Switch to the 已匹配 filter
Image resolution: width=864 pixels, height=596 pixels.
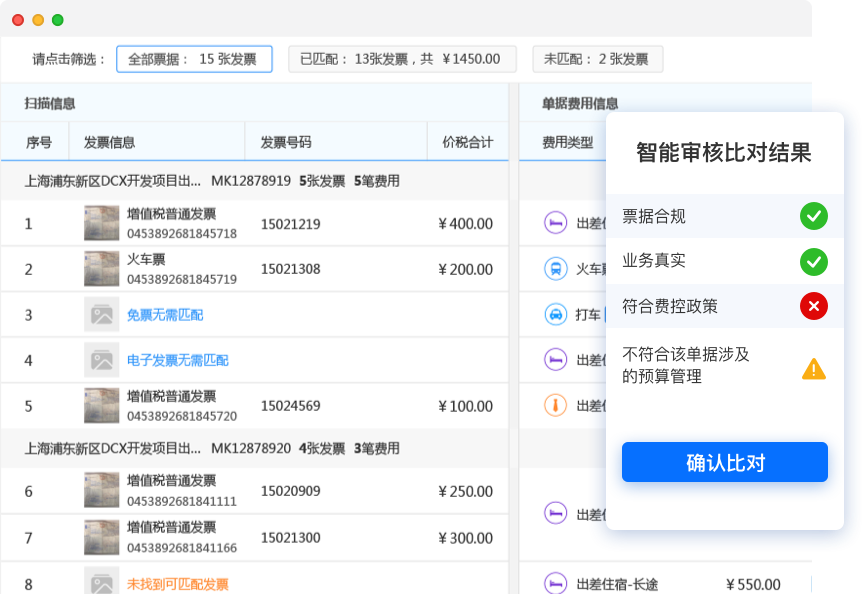click(x=402, y=58)
